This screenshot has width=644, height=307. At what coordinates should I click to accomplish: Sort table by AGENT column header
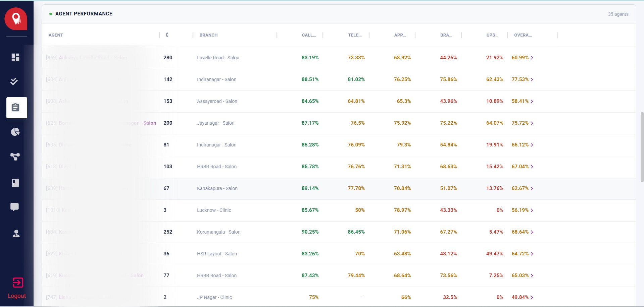pos(56,35)
